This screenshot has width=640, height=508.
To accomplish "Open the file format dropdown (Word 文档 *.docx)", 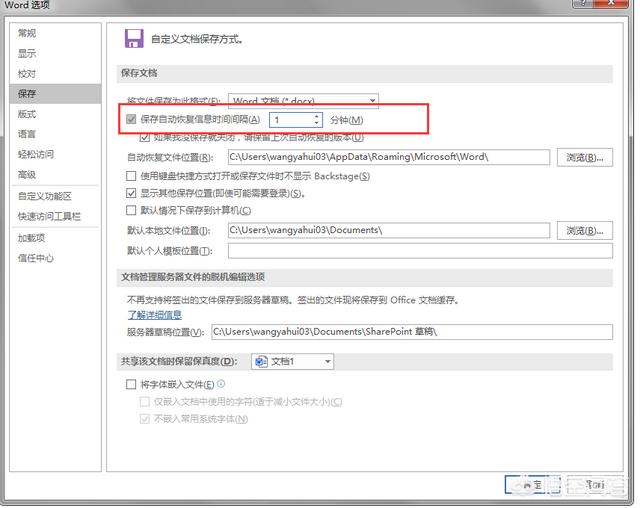I will coord(303,101).
